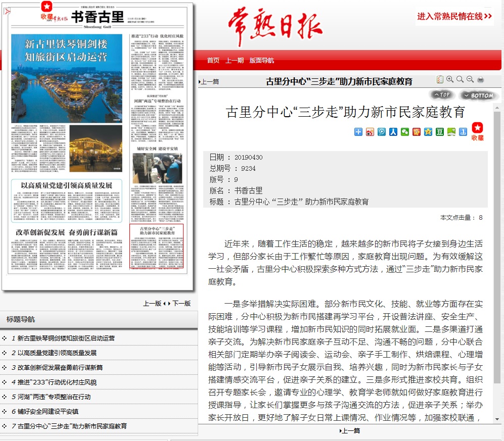Screen dimensions: 504x441
Task: Open 版面导航 page navigation
Action: 262,61
